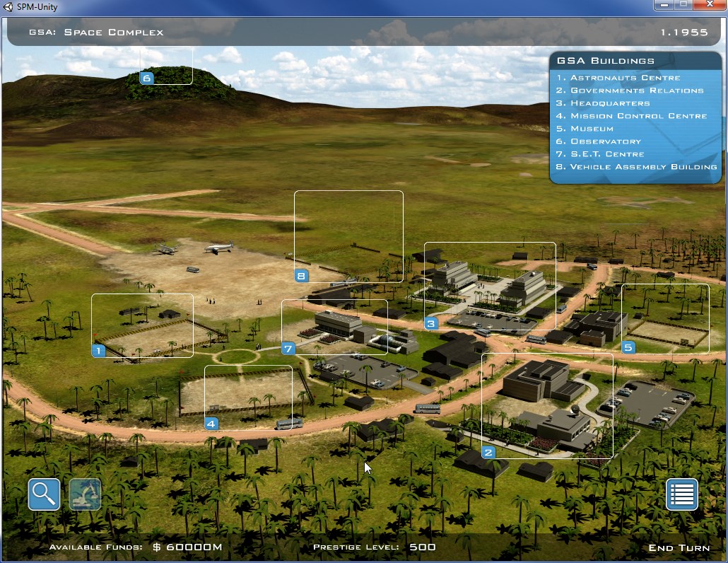Click map marker 1 for Astronauts Centre
728x563 pixels.
(99, 350)
